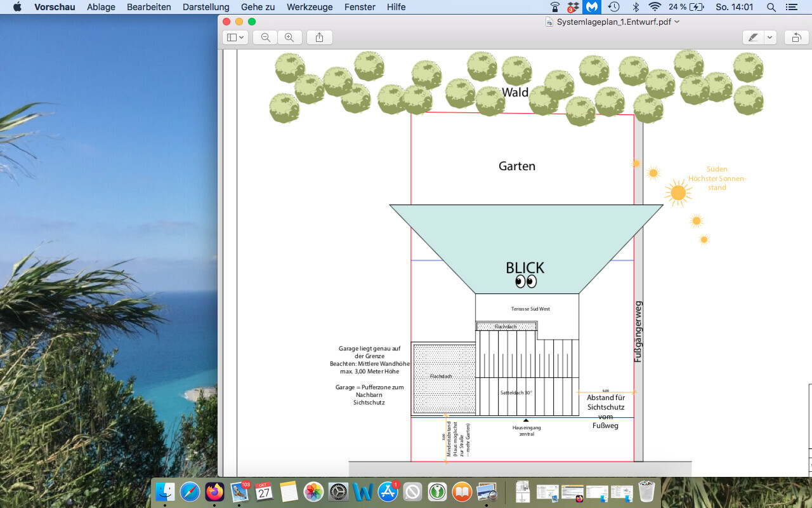Open the App Store in the Dock
The height and width of the screenshot is (508, 812).
(x=388, y=491)
